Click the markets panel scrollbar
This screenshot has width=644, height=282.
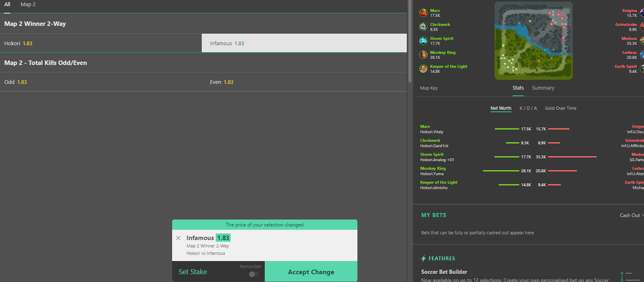tap(409, 41)
